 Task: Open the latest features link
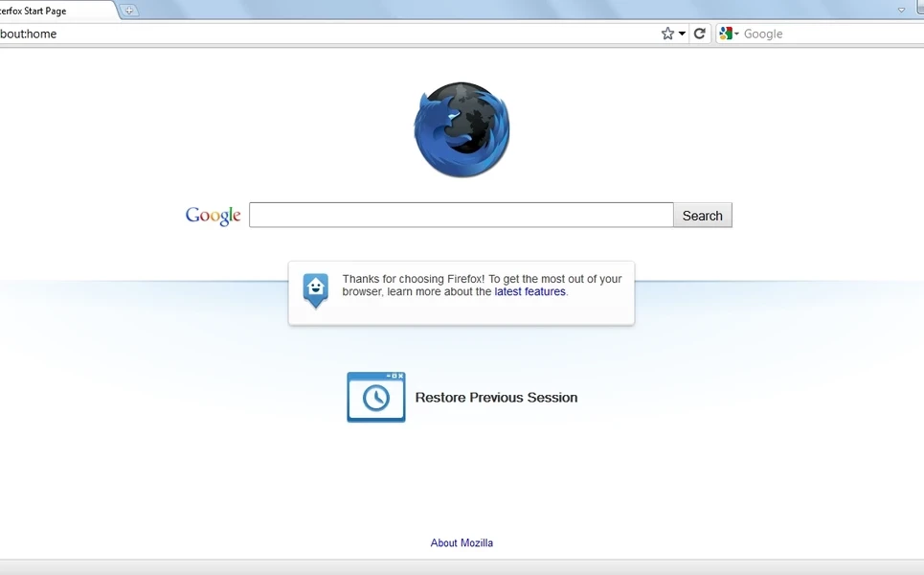pyautogui.click(x=530, y=291)
